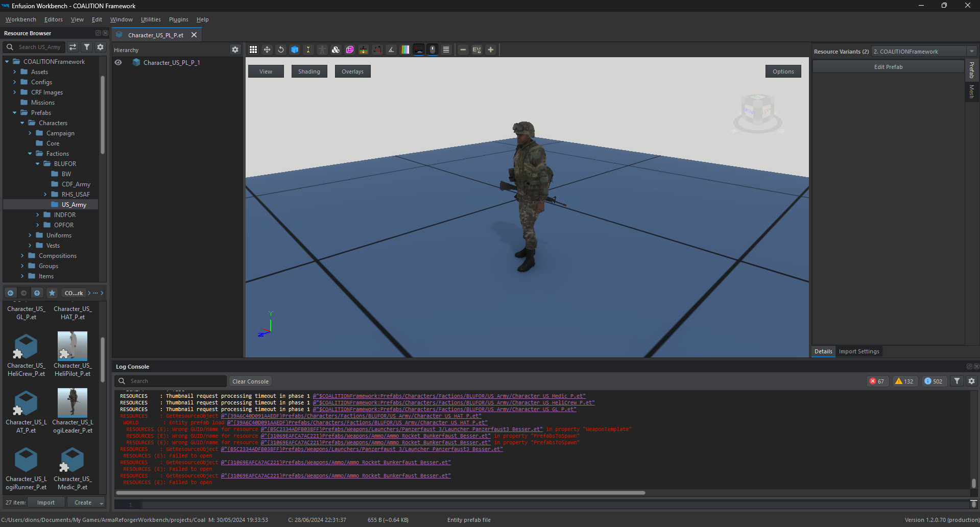Toggle the grid display toolbar icon
This screenshot has width=980, height=527.
click(x=253, y=50)
